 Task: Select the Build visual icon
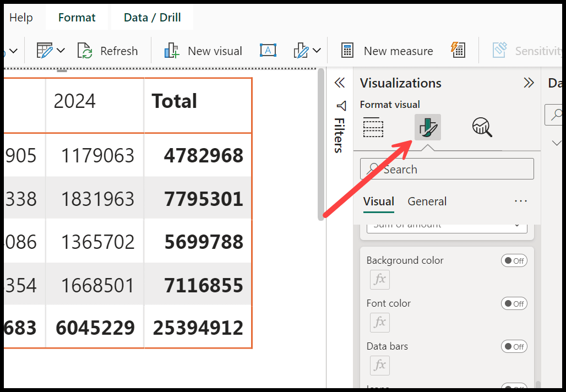[373, 127]
